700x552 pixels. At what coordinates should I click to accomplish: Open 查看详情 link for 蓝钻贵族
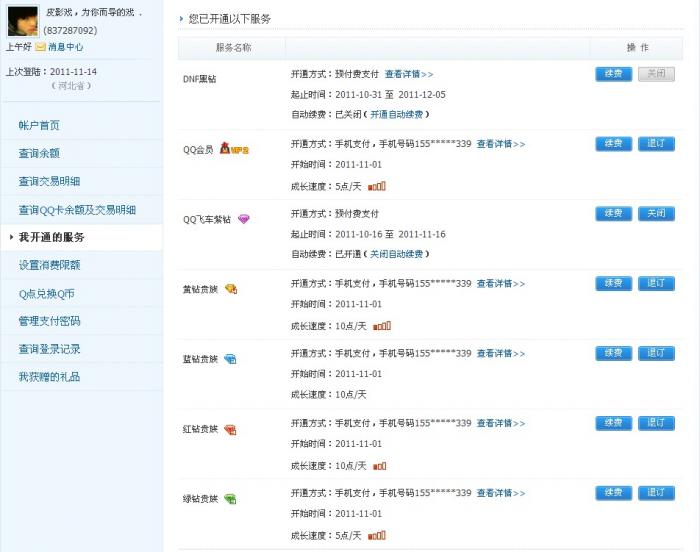pyautogui.click(x=501, y=353)
